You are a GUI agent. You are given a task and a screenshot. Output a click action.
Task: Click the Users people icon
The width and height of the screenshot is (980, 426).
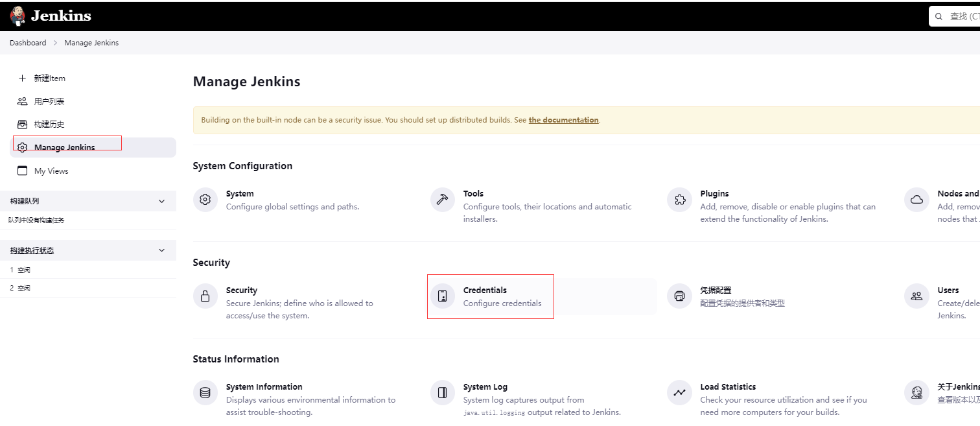point(917,296)
